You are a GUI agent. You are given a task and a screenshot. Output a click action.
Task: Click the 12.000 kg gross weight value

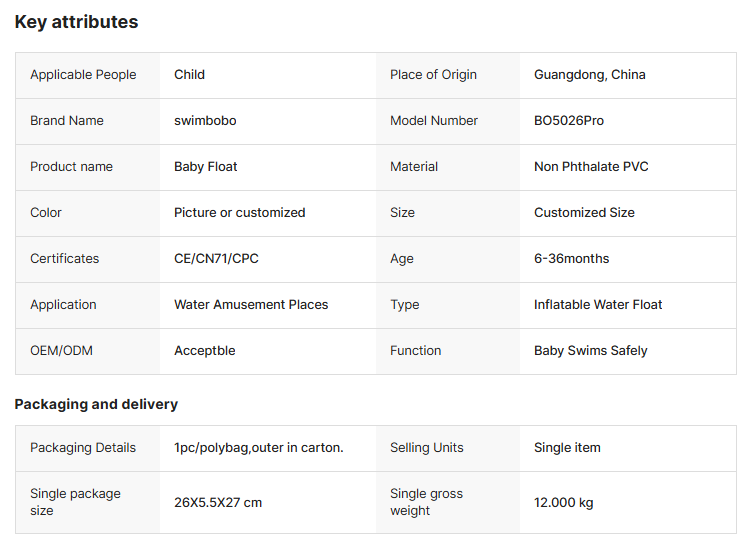[563, 502]
